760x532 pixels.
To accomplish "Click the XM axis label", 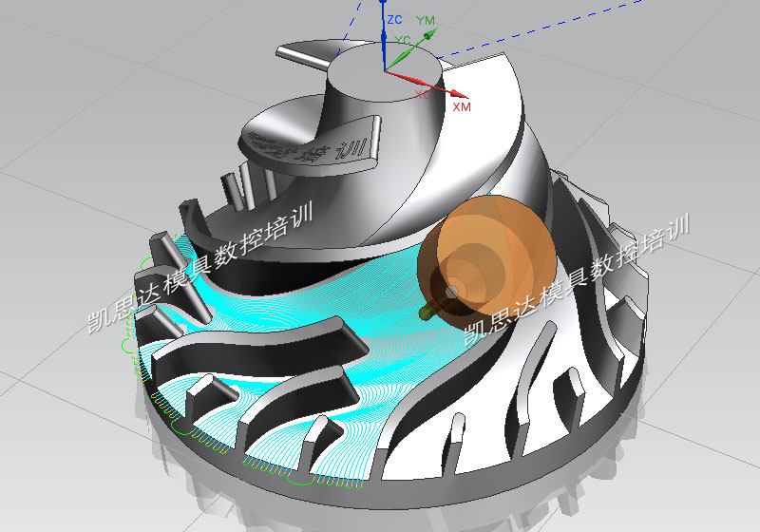I will [x=461, y=107].
